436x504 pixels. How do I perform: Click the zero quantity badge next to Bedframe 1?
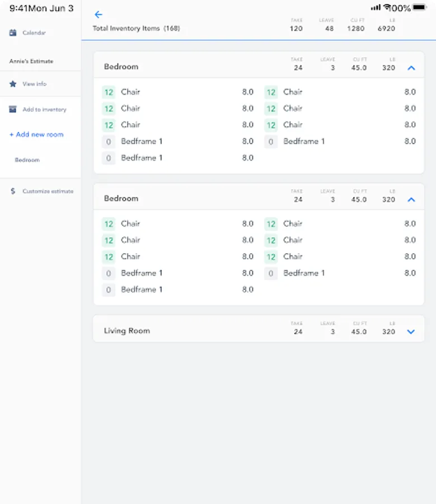point(108,142)
